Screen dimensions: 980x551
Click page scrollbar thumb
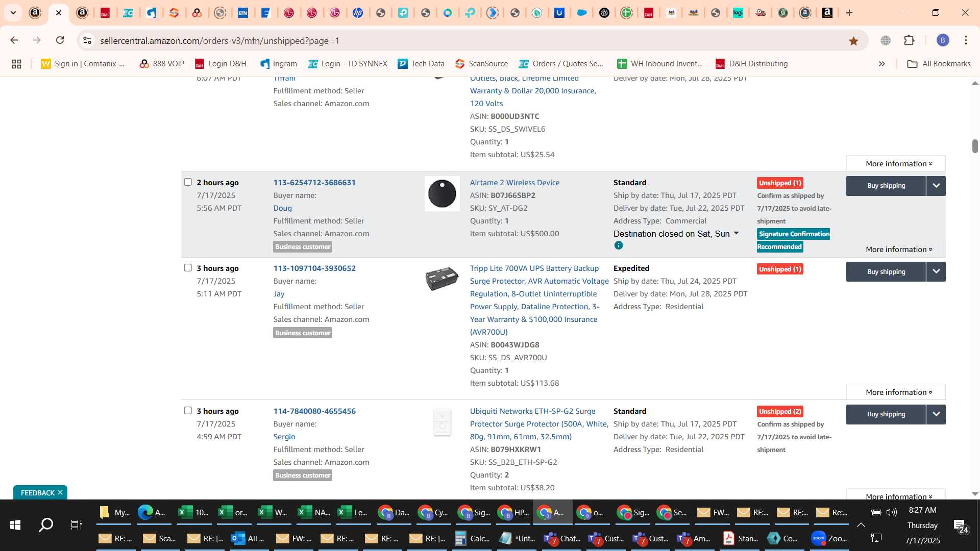(x=975, y=146)
